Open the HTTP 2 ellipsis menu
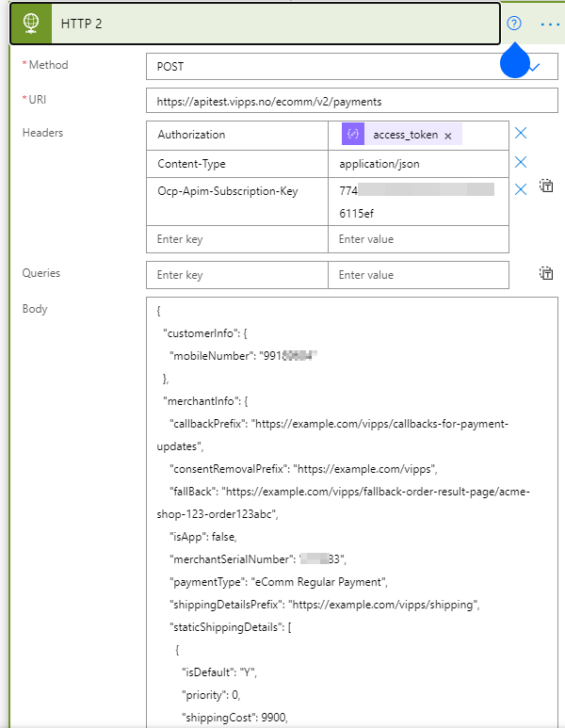 (x=550, y=24)
